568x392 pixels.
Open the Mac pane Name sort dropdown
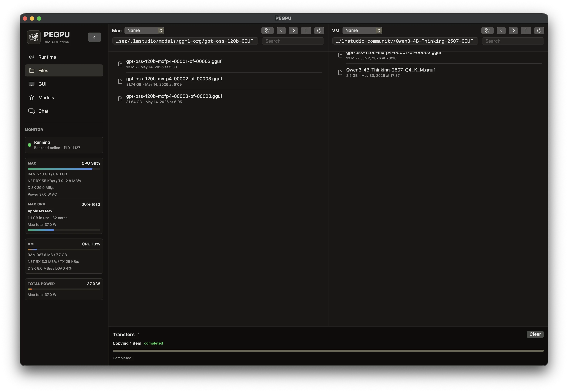144,30
